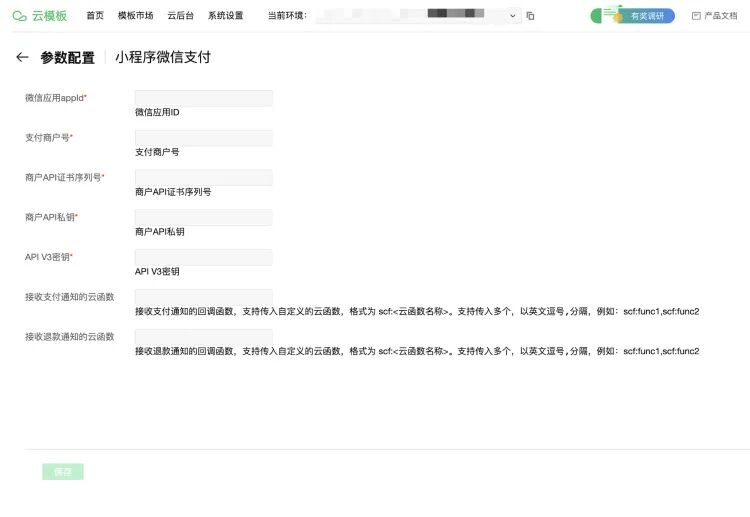Screen dimensions: 750x517
Task: Click the 有奖调研 banner button
Action: pos(633,16)
